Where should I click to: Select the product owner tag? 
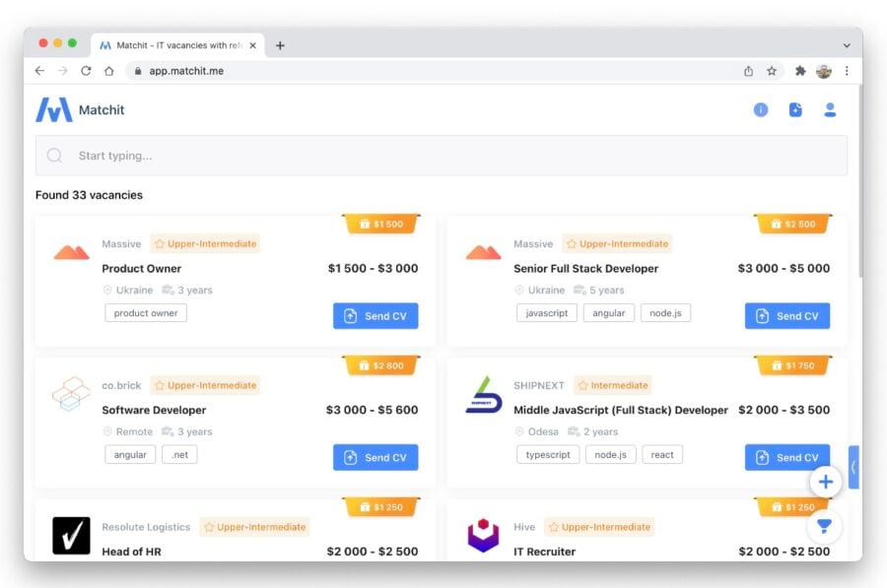(x=146, y=312)
